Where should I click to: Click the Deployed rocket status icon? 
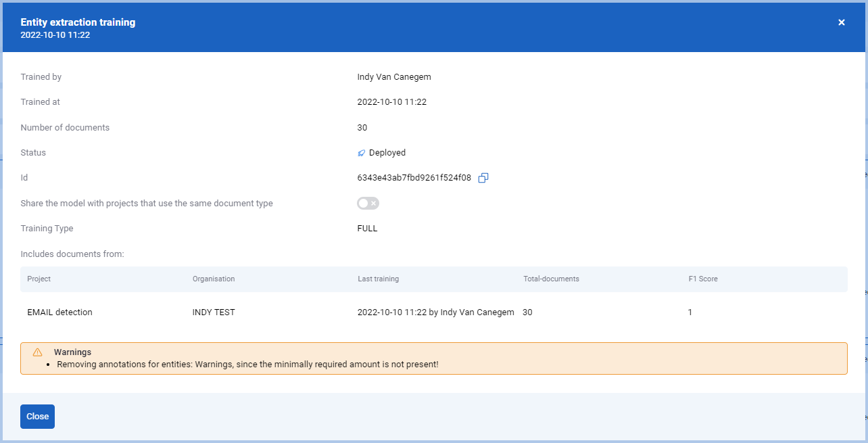pyautogui.click(x=361, y=153)
